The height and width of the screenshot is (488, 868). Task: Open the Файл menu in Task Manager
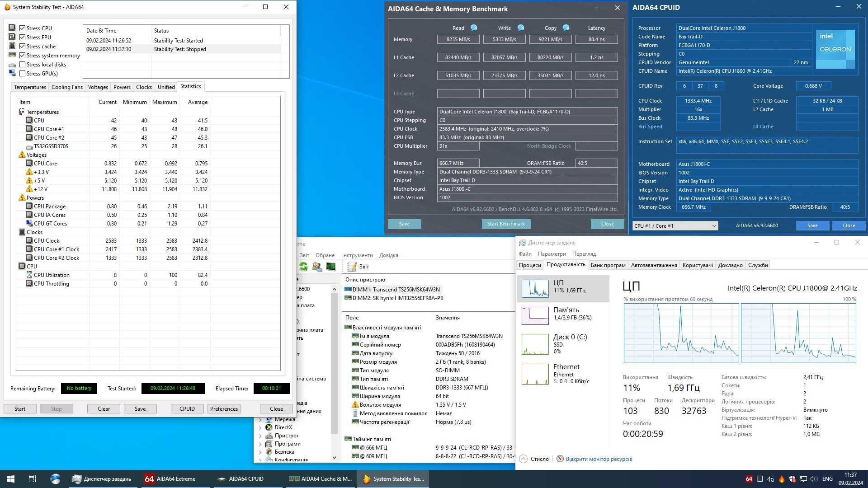525,254
